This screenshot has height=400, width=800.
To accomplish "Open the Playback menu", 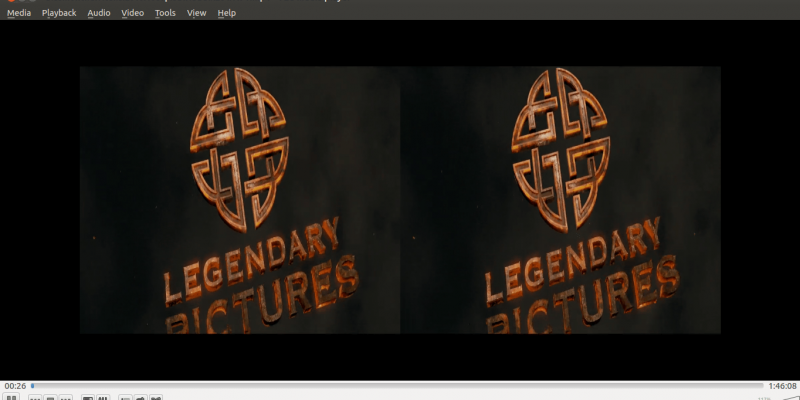I will (x=59, y=13).
